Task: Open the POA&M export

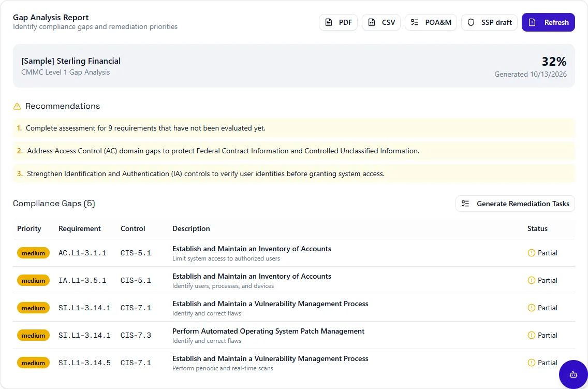Action: point(431,22)
